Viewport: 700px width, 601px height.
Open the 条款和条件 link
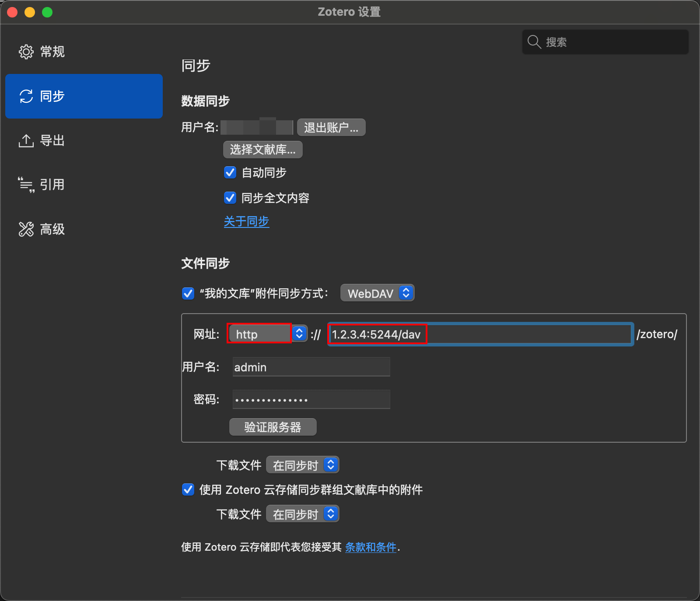[371, 547]
